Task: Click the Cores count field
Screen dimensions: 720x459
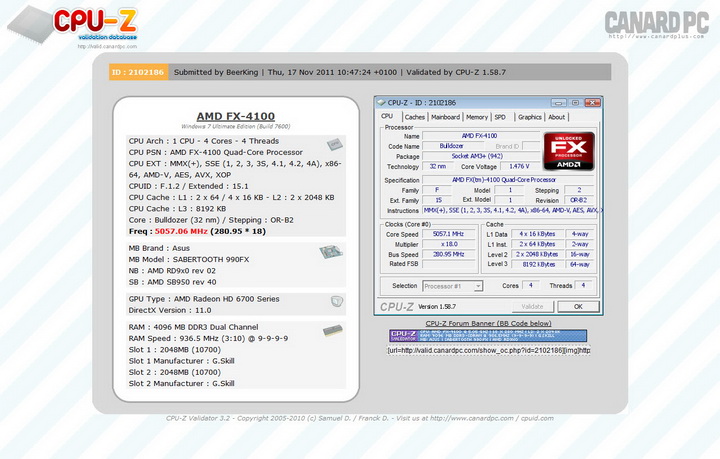Action: coord(531,285)
